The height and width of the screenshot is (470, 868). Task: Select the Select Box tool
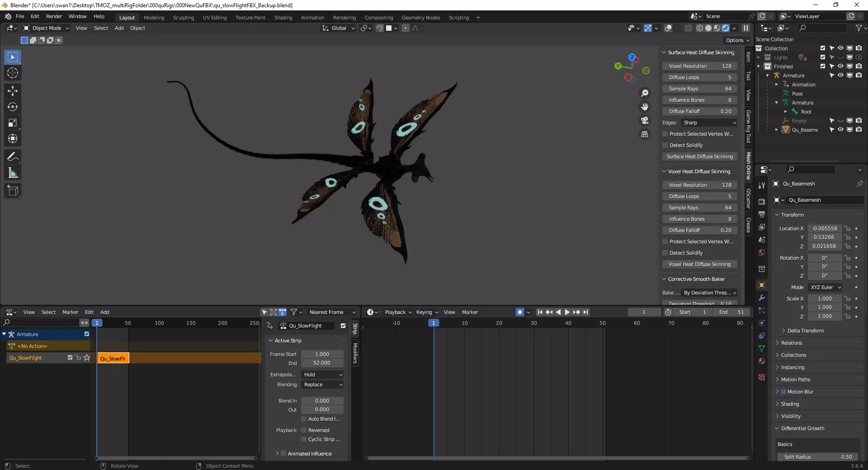point(13,57)
